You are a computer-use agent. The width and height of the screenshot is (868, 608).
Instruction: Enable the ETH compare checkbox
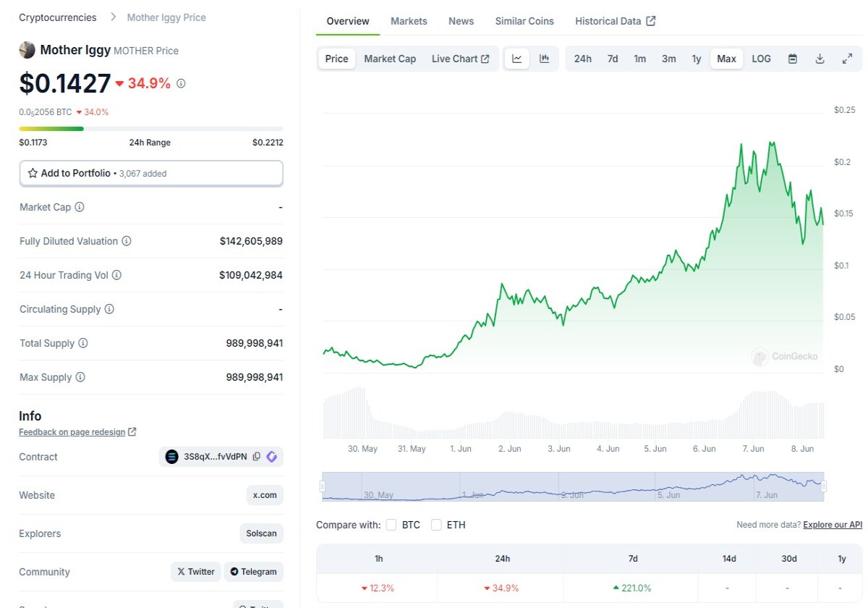pyautogui.click(x=436, y=525)
